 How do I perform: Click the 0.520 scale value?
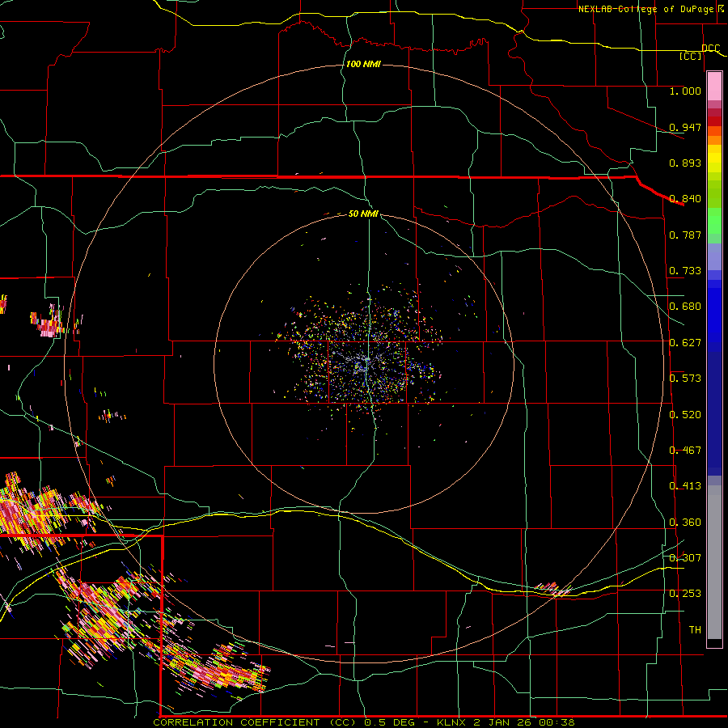(685, 414)
